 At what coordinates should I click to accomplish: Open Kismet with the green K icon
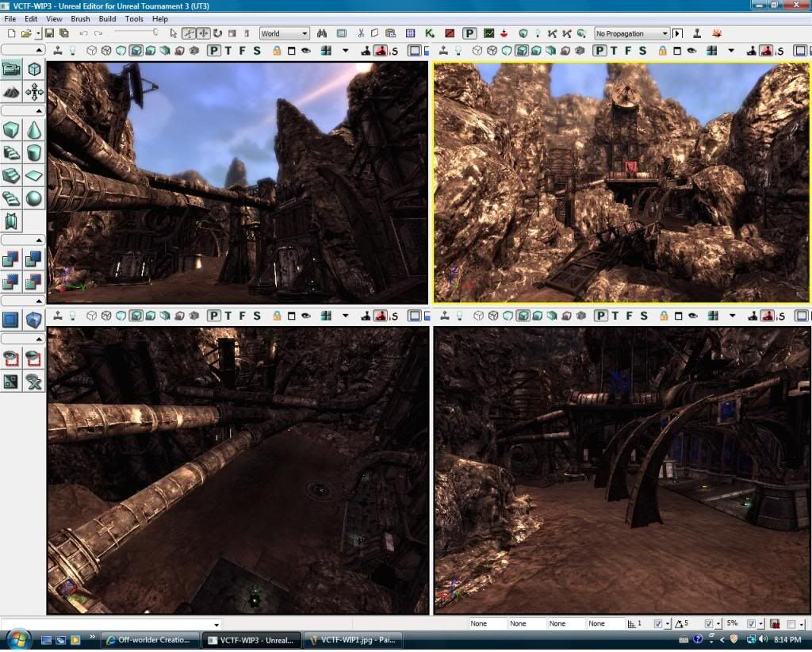(429, 33)
